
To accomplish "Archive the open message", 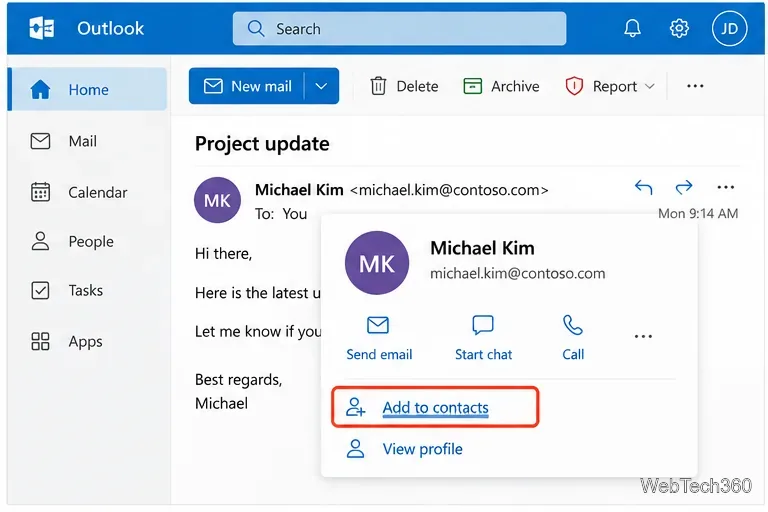I will point(501,86).
